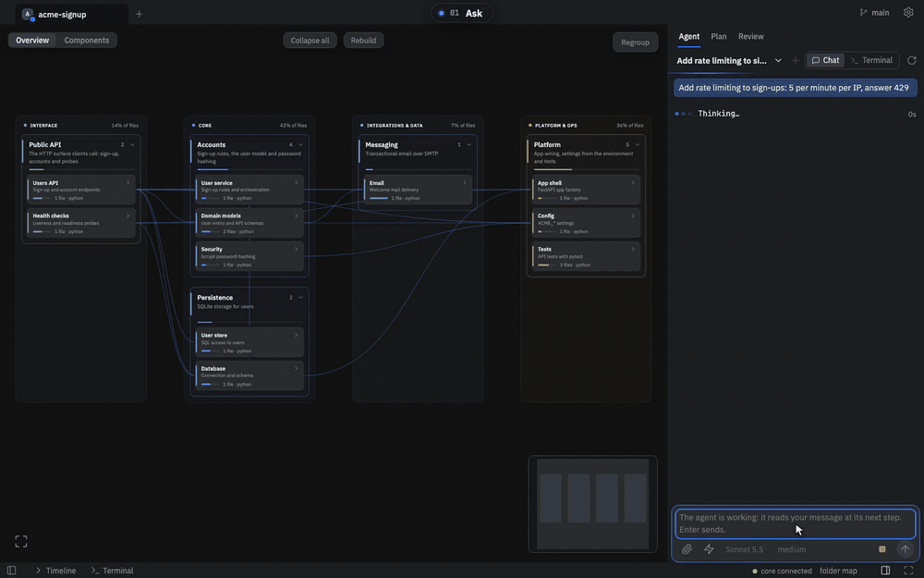The image size is (924, 578).
Task: Select the Chat mode toggle
Action: [825, 60]
